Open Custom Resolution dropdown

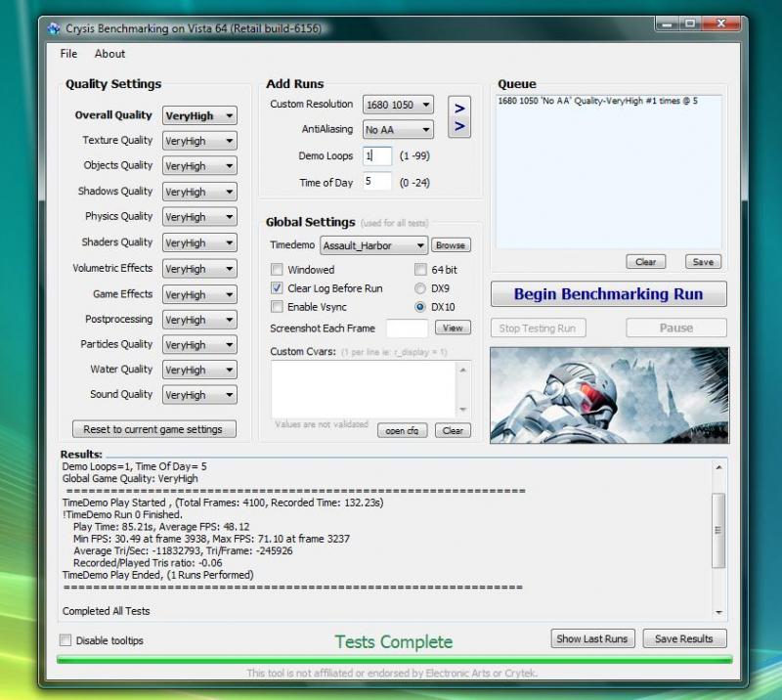(398, 105)
